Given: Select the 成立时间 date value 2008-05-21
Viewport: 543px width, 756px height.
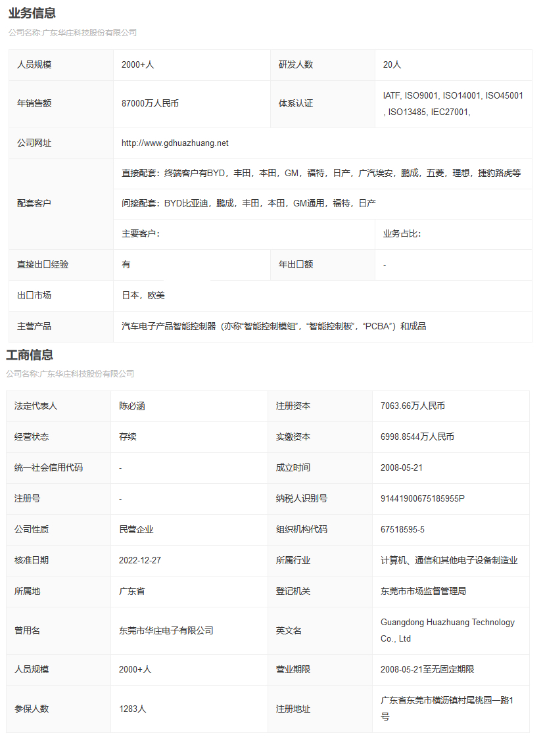Looking at the screenshot, I should [401, 467].
